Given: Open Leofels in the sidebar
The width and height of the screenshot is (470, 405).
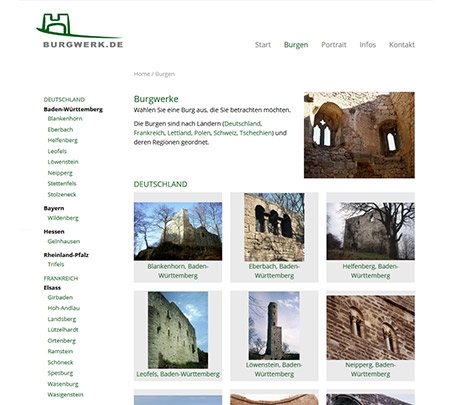Looking at the screenshot, I should (x=57, y=151).
